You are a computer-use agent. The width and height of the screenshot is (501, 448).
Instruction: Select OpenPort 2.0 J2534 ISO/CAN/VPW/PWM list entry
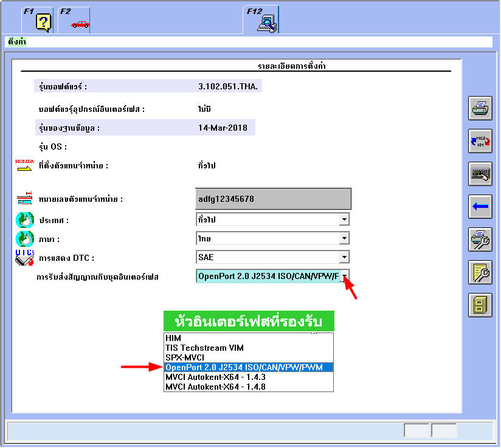point(249,367)
